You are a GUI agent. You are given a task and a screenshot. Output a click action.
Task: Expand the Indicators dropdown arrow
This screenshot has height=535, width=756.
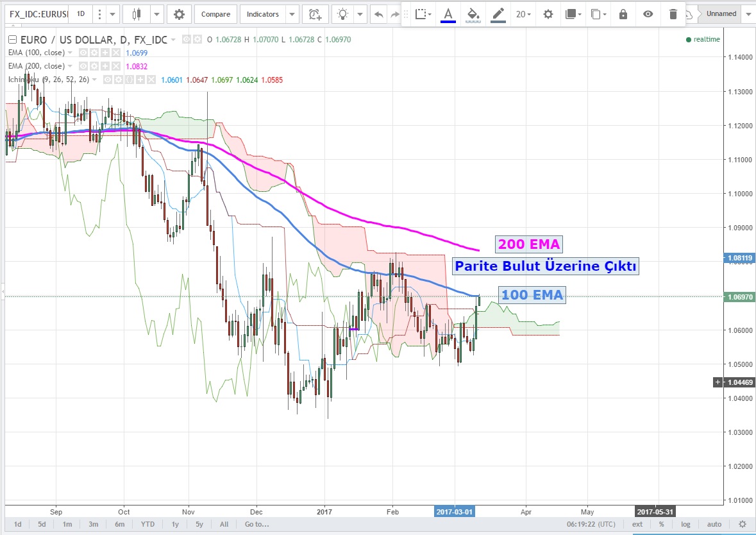(292, 14)
